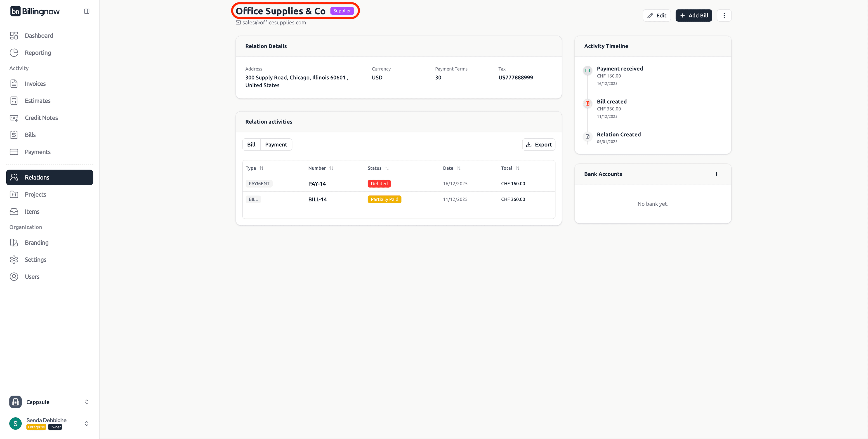This screenshot has height=439, width=868.
Task: Expand the Cappsule organization switcher
Action: point(87,402)
